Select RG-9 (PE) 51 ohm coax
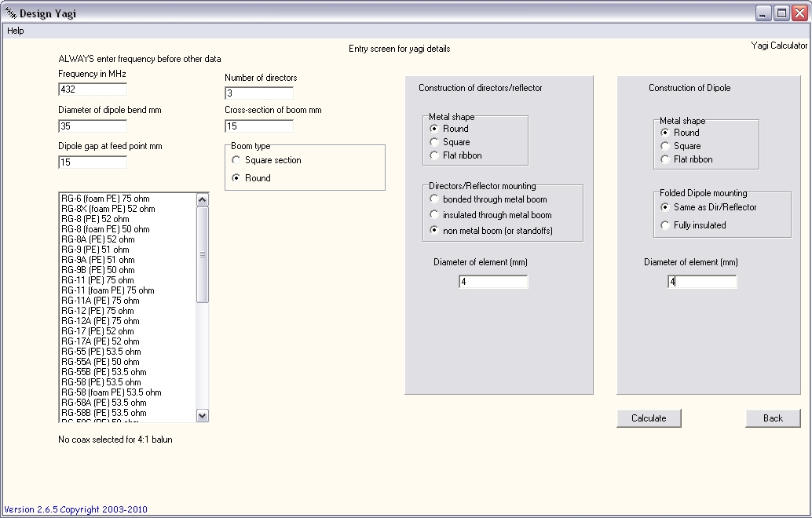The image size is (812, 518). click(x=127, y=250)
